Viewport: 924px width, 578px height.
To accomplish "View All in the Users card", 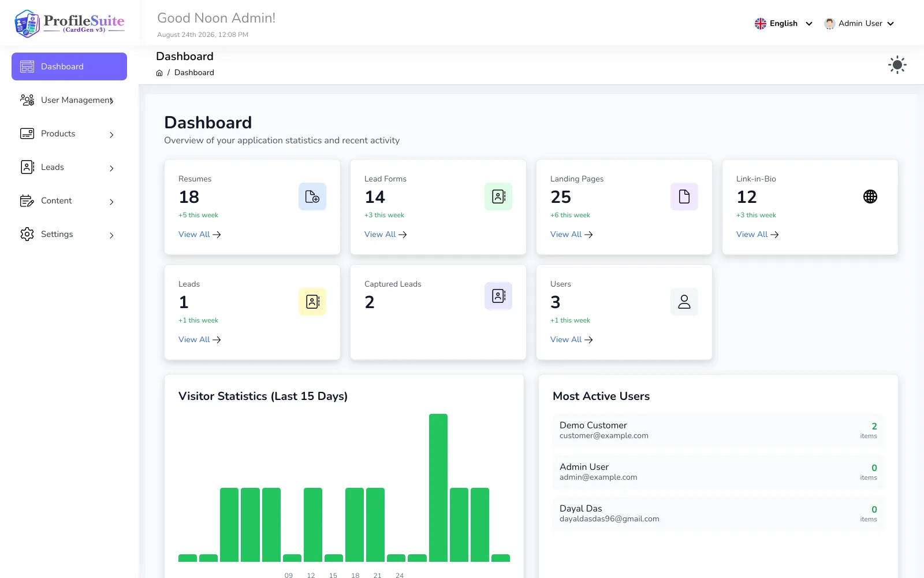I will coord(572,339).
